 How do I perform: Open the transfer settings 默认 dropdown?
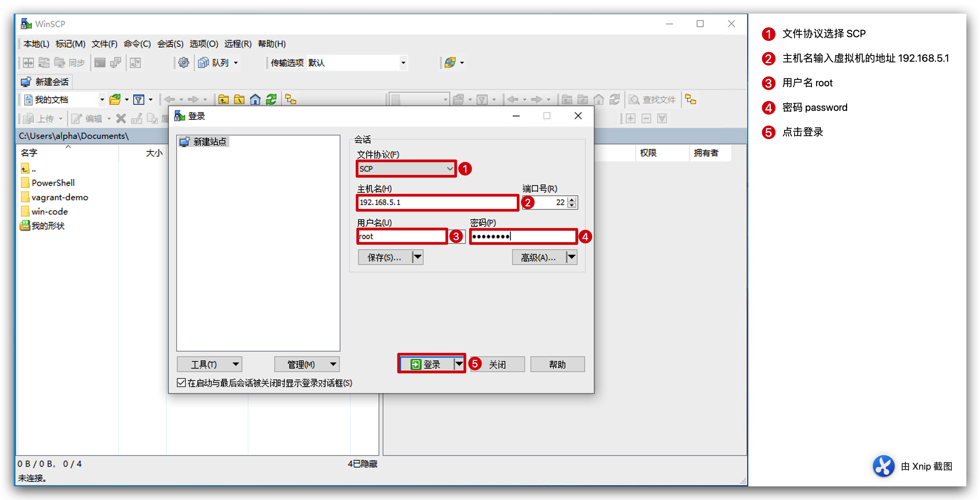coord(403,63)
